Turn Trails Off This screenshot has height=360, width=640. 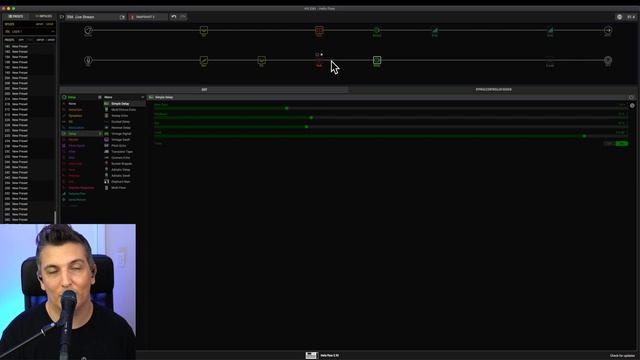tap(610, 144)
